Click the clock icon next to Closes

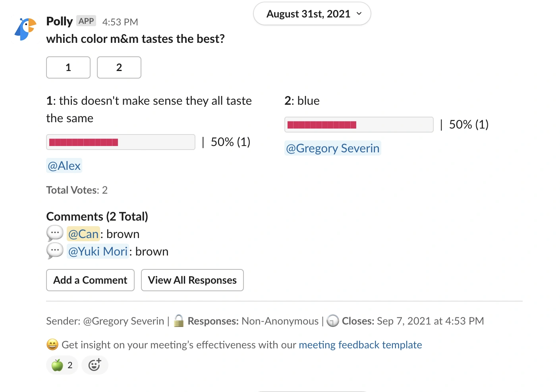point(333,321)
